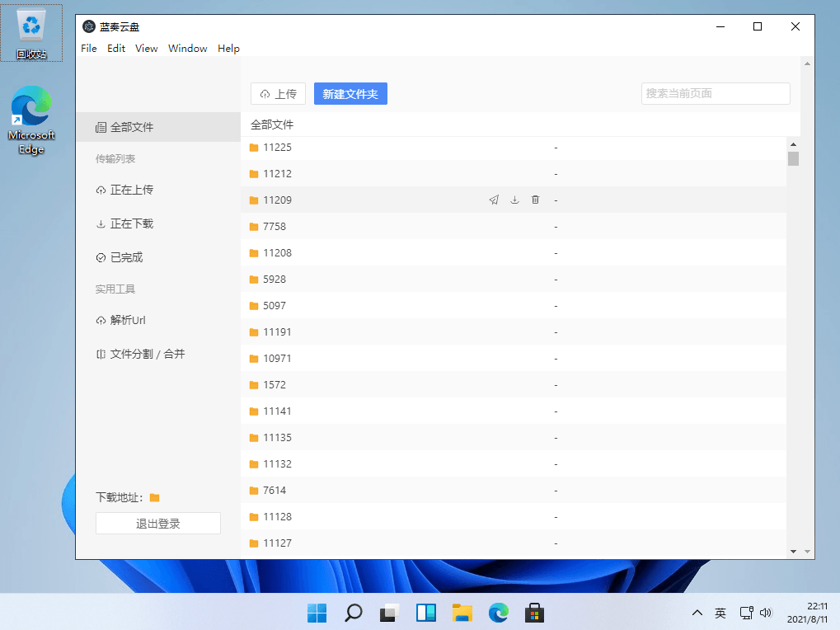
Task: Open folder 11127
Action: (278, 543)
